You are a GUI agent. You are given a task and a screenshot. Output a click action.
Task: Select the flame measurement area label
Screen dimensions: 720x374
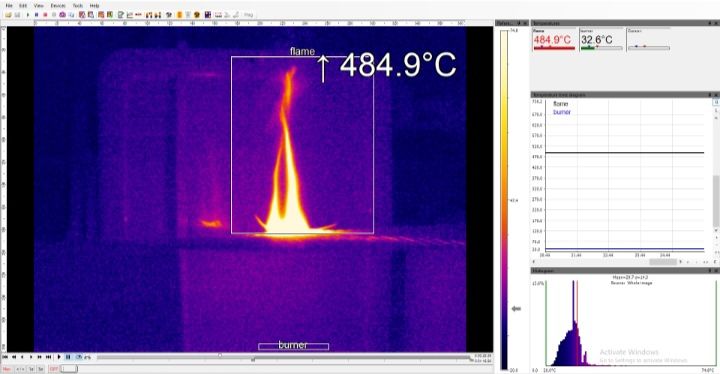click(x=302, y=51)
